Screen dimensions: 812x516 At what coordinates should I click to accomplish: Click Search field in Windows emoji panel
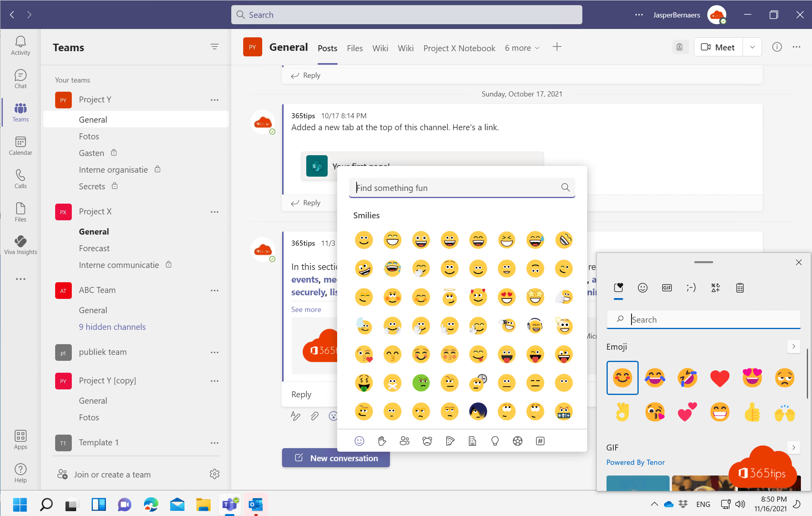703,320
